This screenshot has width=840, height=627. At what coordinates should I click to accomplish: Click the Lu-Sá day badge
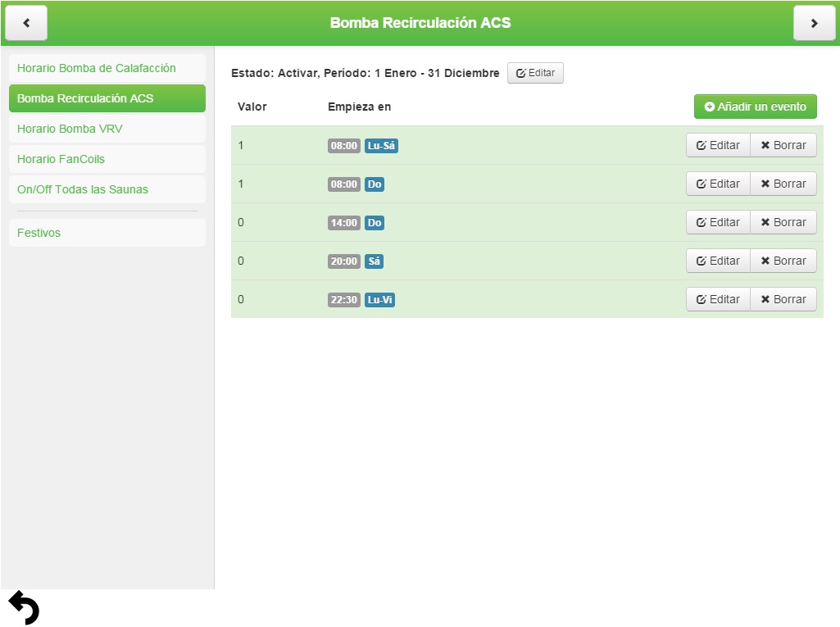click(x=381, y=146)
